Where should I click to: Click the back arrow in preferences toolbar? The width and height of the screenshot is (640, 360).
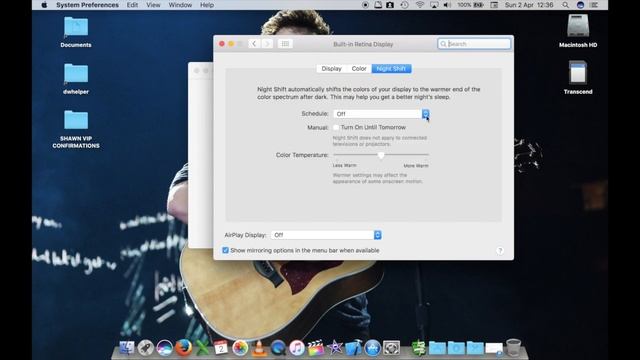pos(254,44)
